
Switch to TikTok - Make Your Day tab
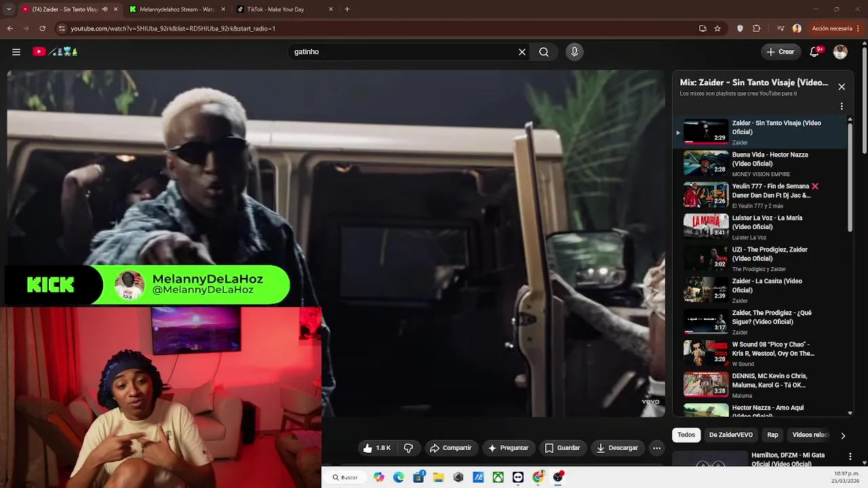(x=285, y=9)
